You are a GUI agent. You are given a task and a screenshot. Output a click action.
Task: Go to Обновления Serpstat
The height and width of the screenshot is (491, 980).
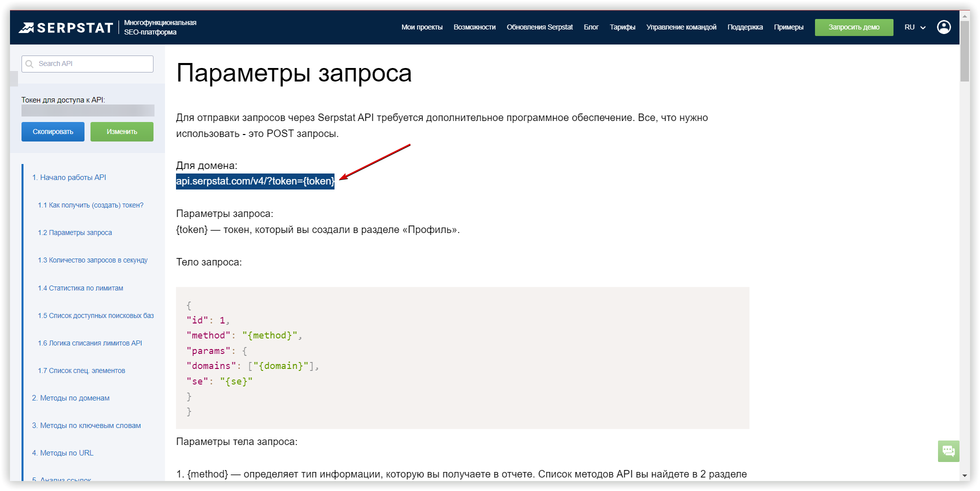(x=539, y=27)
